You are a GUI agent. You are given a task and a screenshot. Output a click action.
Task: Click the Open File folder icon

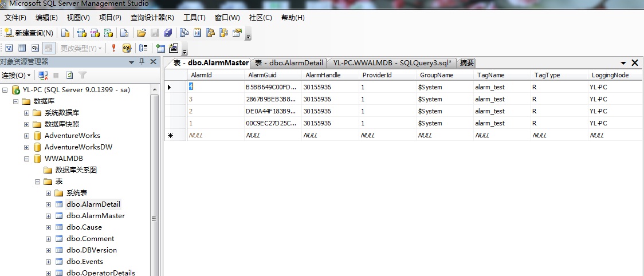pyautogui.click(x=142, y=33)
